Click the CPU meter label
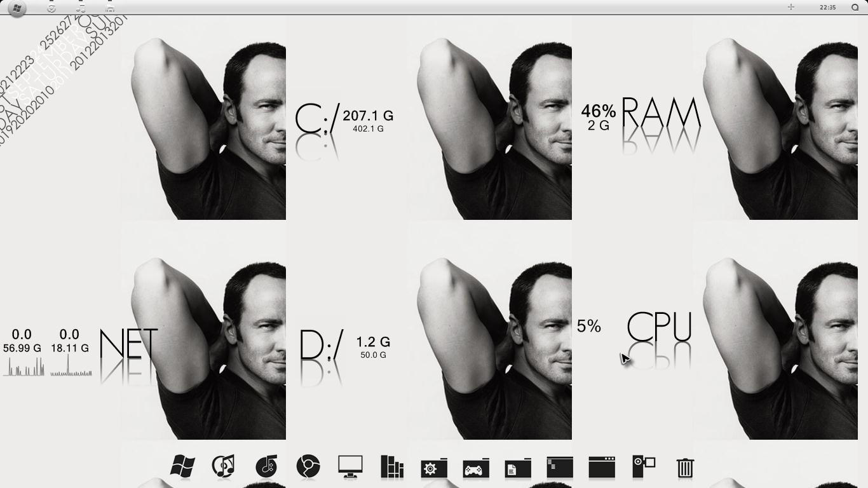This screenshot has height=488, width=868. pos(659,327)
